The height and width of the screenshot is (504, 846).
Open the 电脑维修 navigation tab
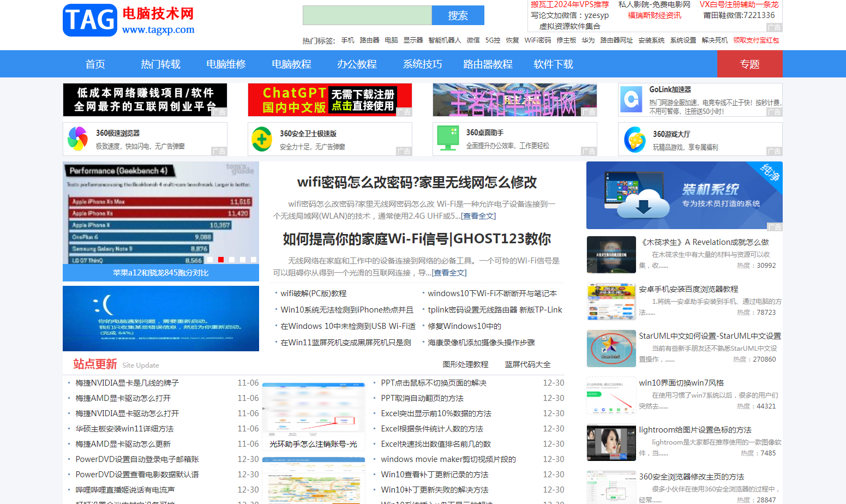tap(226, 64)
